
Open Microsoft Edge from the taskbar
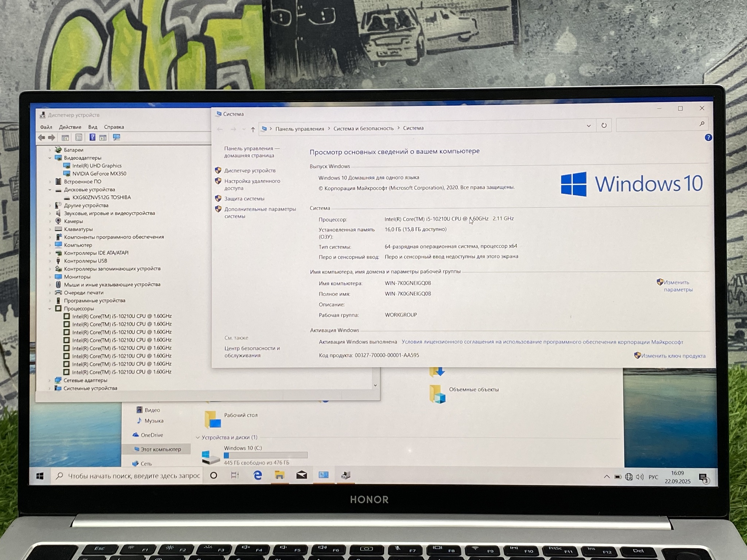click(258, 475)
